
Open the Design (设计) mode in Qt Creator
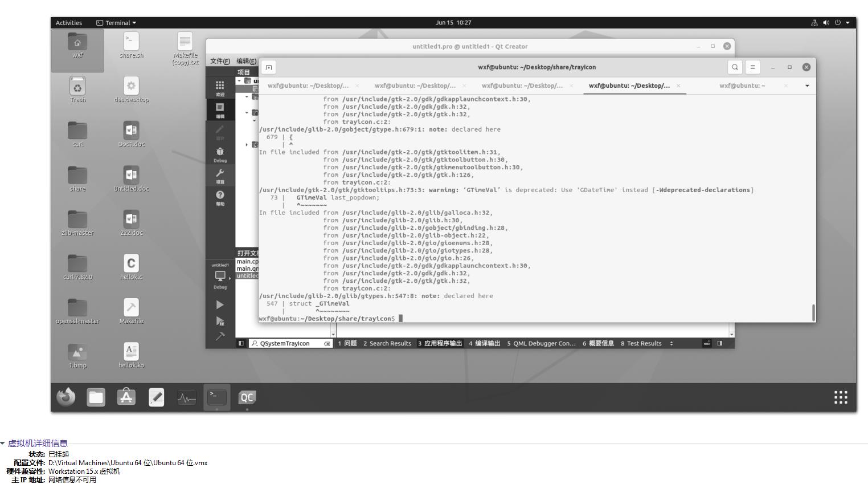tap(220, 132)
